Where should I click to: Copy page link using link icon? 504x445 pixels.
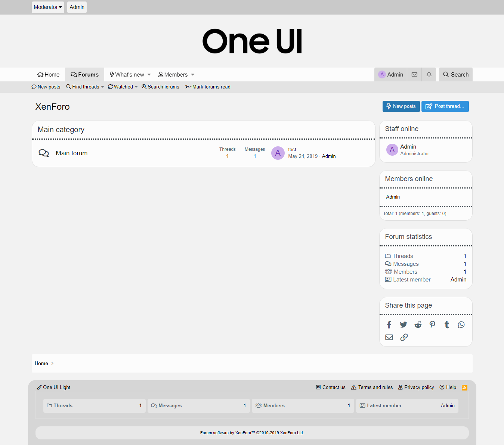coord(404,337)
